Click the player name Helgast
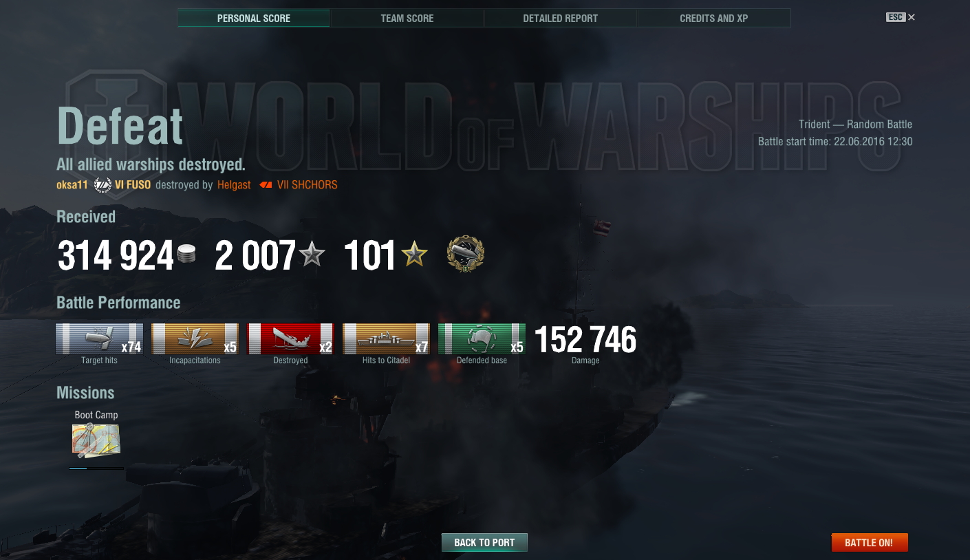 point(234,185)
